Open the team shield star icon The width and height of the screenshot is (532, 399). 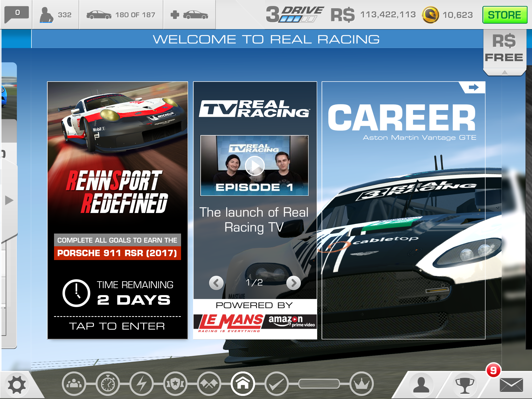point(175,384)
